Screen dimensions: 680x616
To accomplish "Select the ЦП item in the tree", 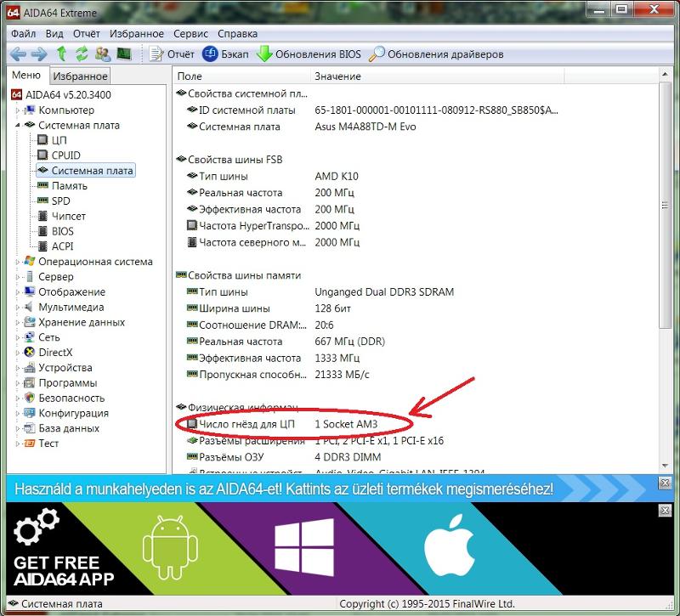I will coord(52,140).
